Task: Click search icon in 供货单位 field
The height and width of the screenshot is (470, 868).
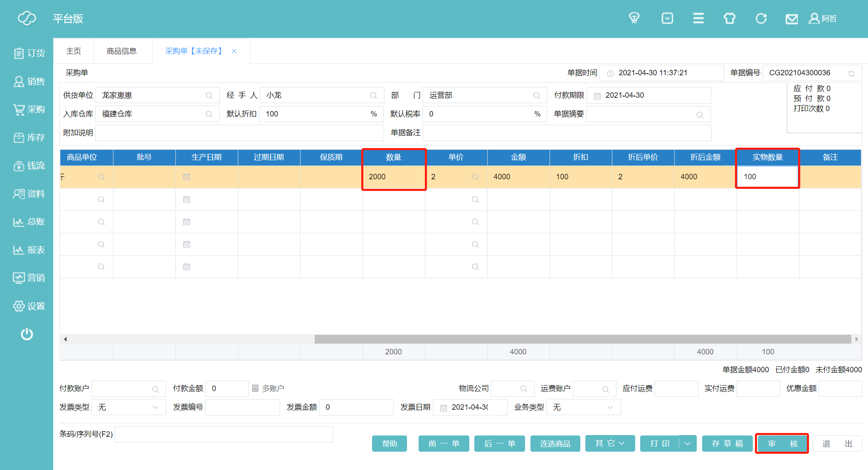Action: (209, 96)
